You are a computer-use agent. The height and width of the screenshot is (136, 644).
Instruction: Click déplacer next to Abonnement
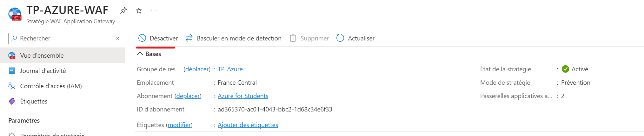click(x=188, y=96)
